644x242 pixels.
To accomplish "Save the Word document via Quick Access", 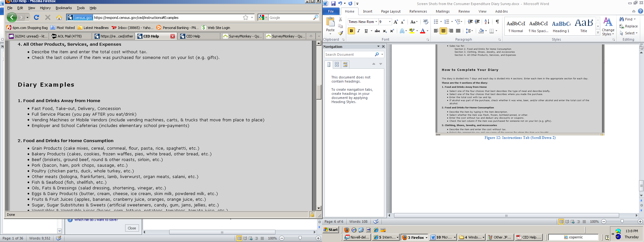I will tap(333, 3).
